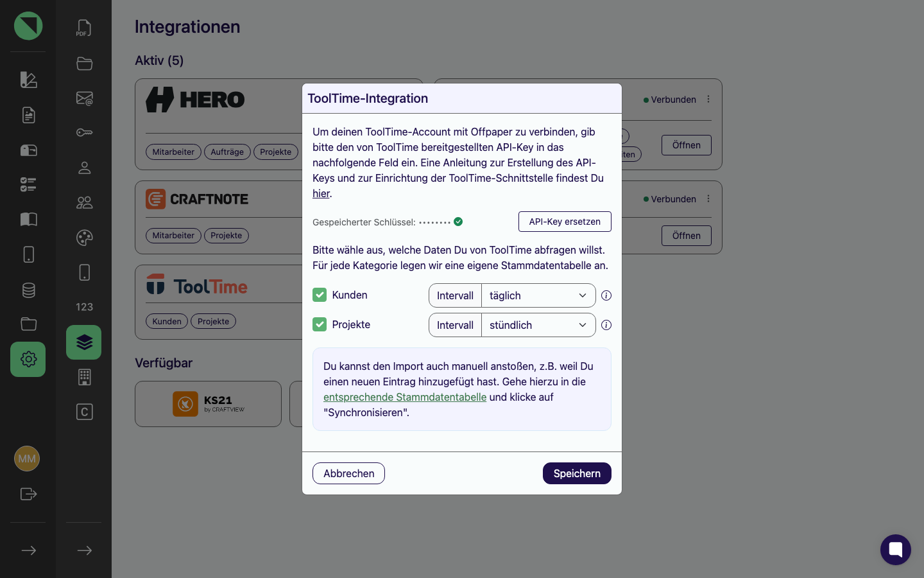Click Speichern to save the integration
The width and height of the screenshot is (924, 578).
[577, 473]
